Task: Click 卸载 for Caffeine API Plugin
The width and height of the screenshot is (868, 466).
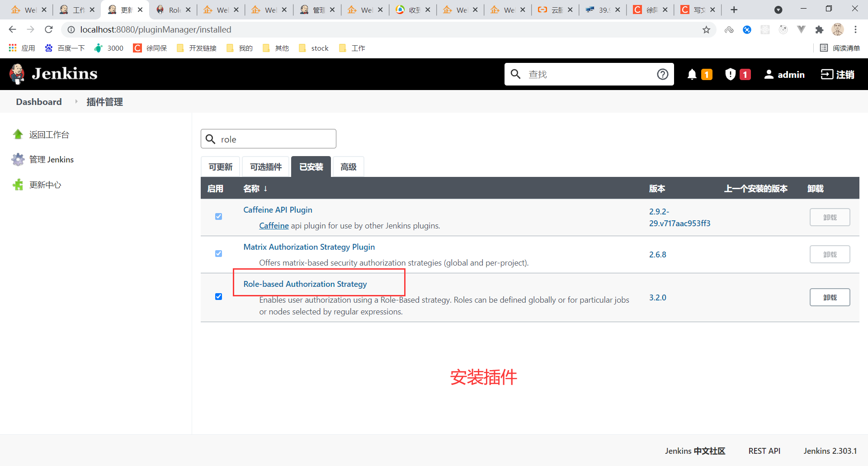Action: click(830, 217)
